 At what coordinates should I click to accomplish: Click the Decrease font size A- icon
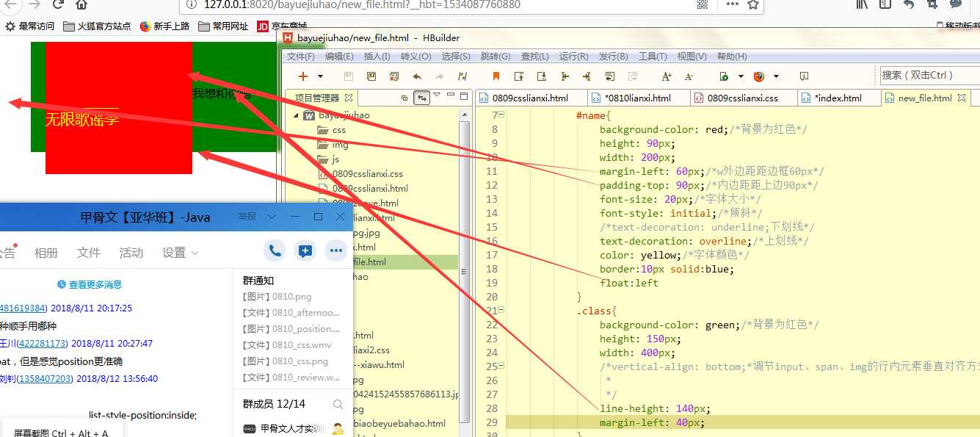(689, 76)
